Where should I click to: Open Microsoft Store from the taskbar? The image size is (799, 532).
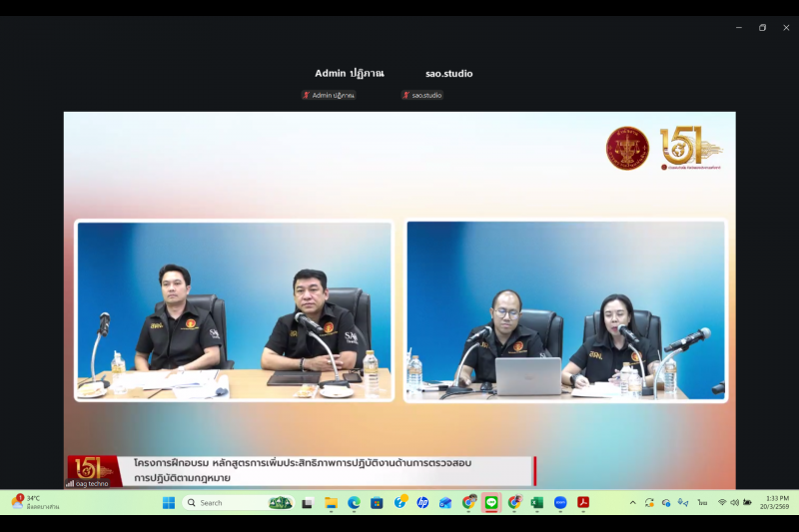point(377,503)
